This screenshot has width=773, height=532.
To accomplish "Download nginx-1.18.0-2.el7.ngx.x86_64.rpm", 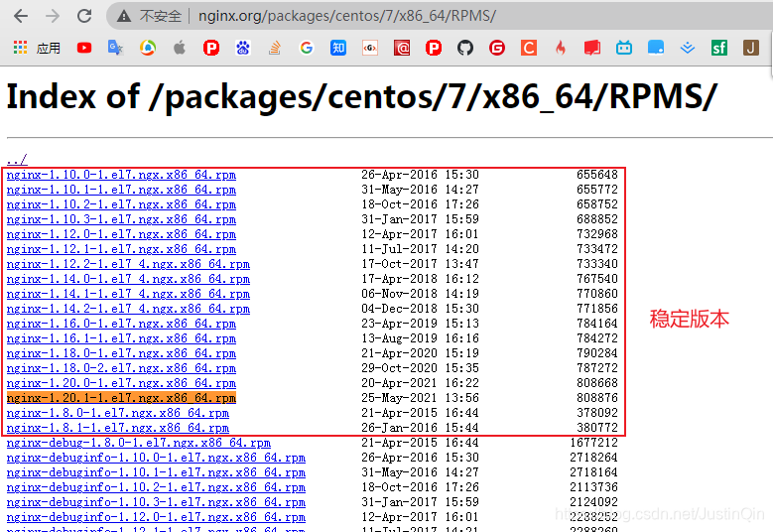I will [121, 368].
